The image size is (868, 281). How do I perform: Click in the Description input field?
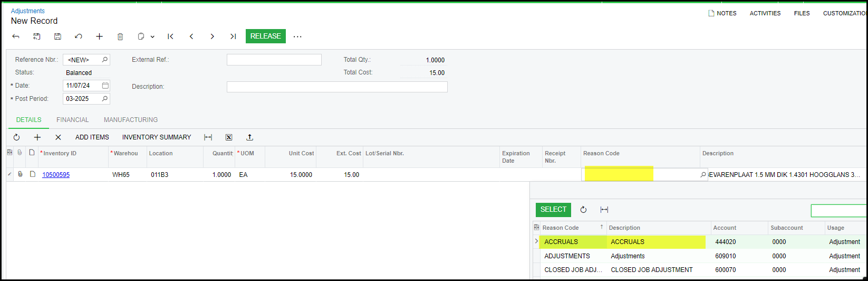pyautogui.click(x=336, y=87)
